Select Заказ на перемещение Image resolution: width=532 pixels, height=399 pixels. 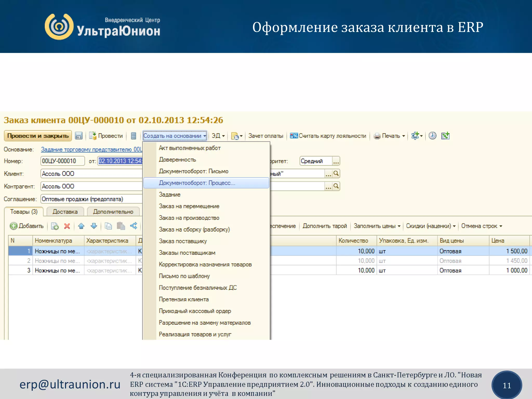tap(206, 206)
